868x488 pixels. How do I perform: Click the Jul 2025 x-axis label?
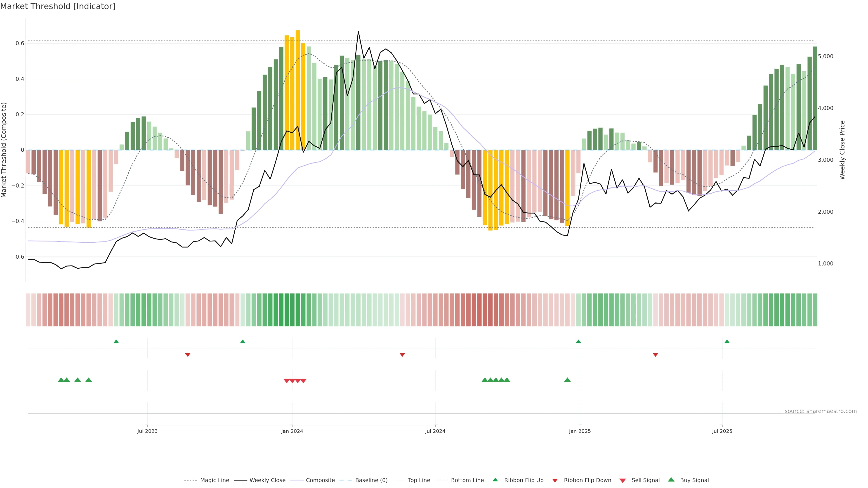722,431
